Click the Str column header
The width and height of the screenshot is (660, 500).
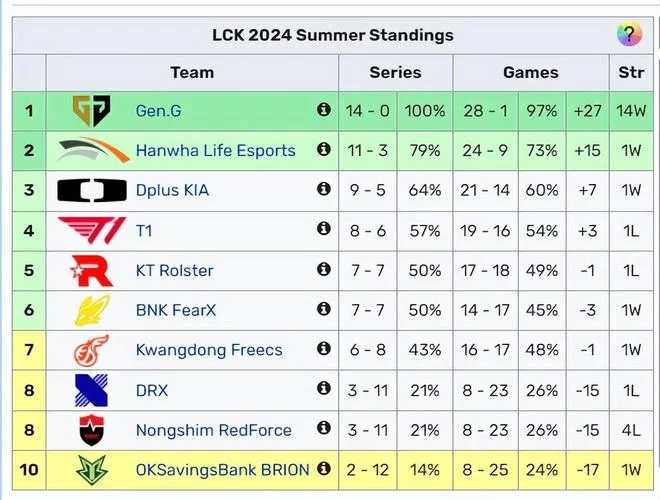tap(631, 72)
